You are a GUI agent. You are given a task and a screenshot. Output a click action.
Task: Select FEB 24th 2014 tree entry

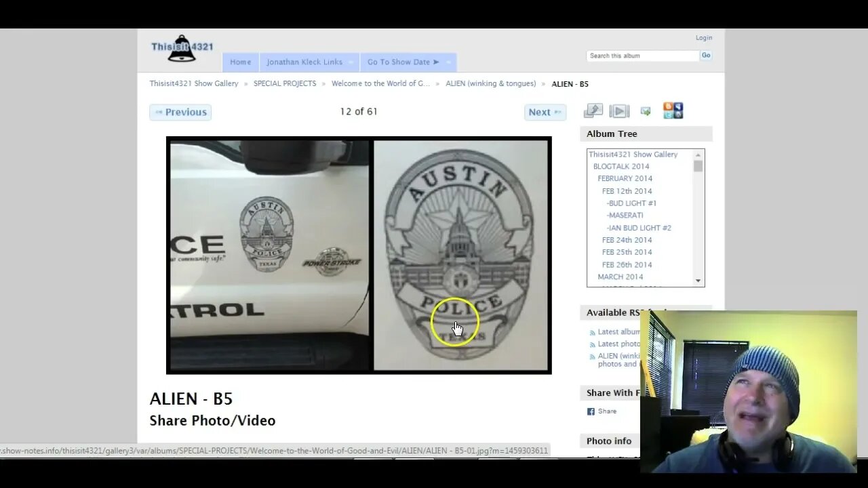pos(627,240)
